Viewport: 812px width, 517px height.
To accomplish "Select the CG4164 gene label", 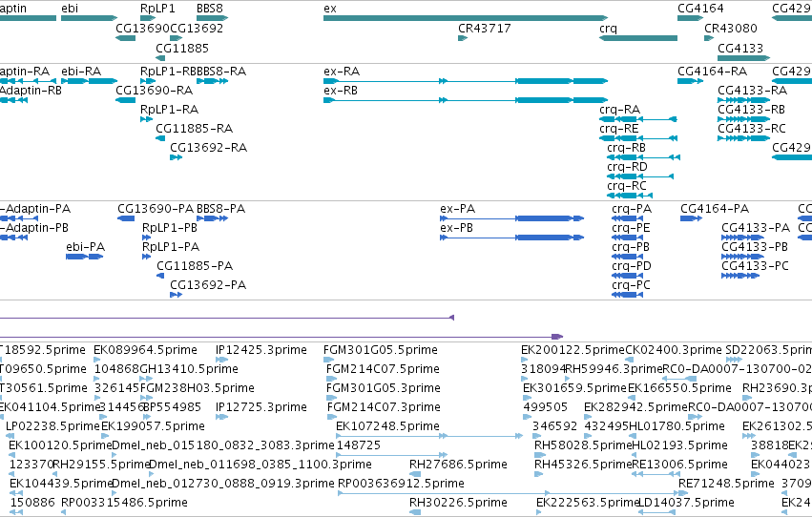I will 700,9.
